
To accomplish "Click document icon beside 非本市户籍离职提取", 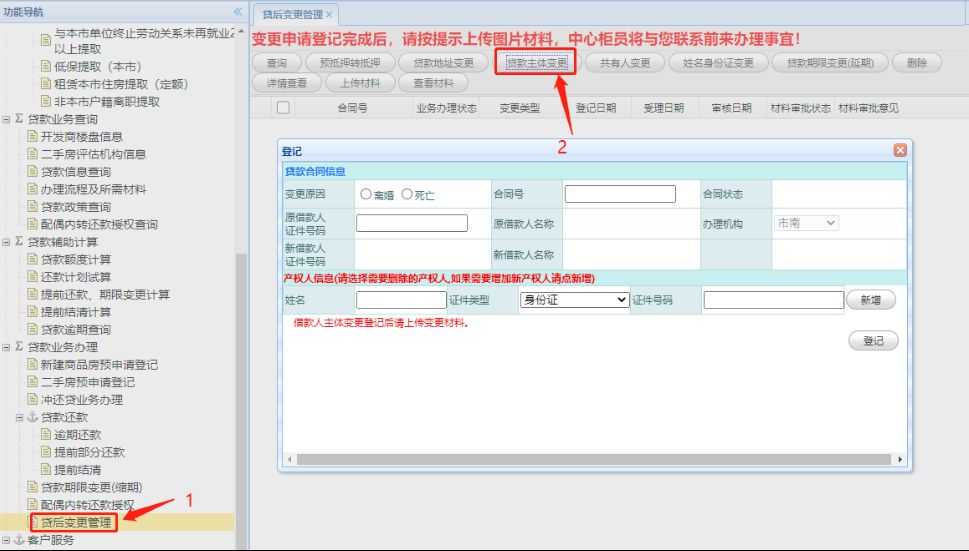I will point(46,101).
